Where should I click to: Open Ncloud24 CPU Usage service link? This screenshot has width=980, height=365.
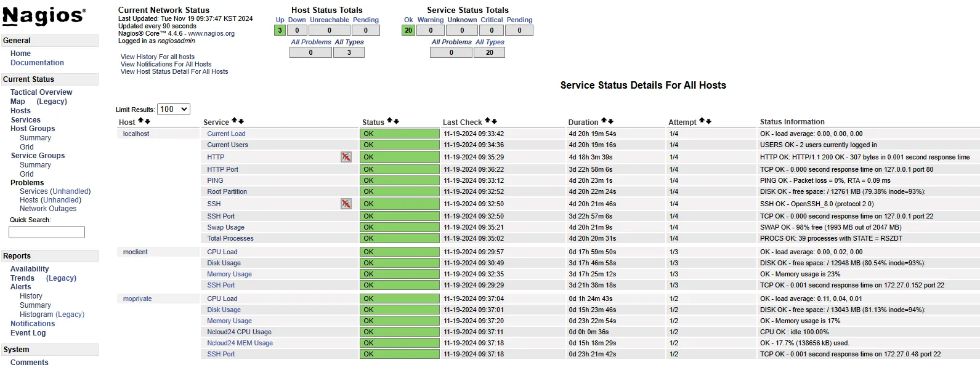tap(239, 332)
